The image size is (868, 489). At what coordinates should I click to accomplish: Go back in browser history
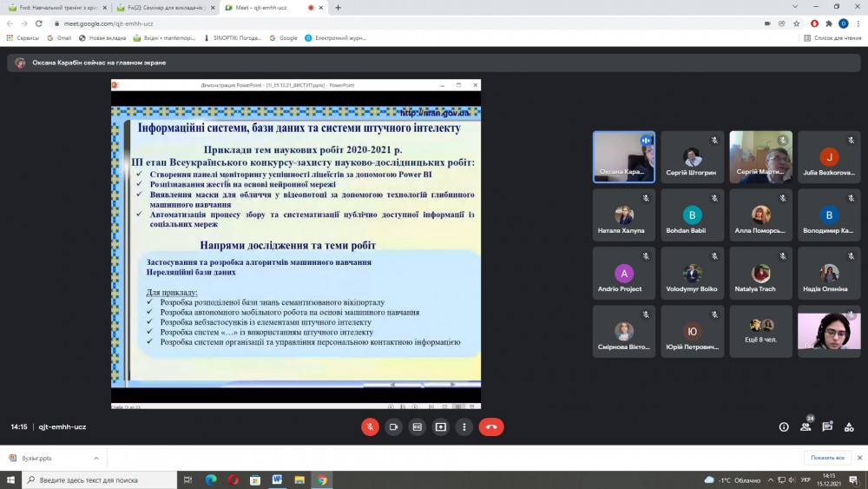[x=10, y=23]
